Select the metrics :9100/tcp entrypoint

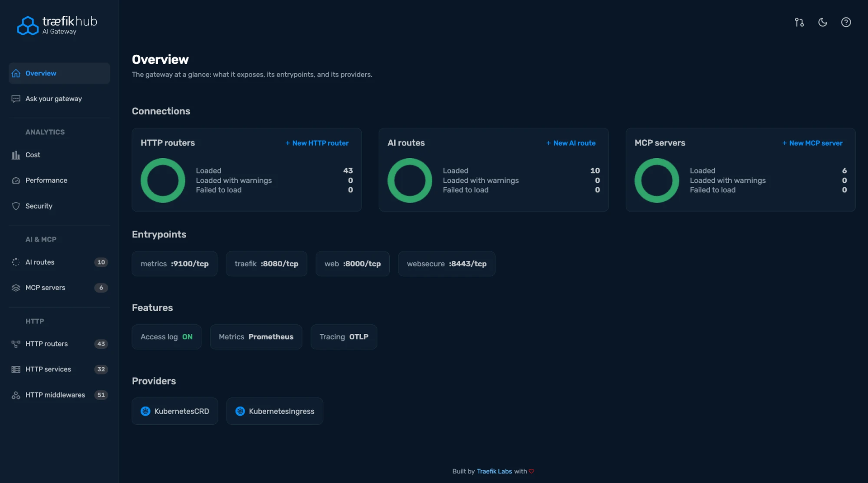(175, 264)
